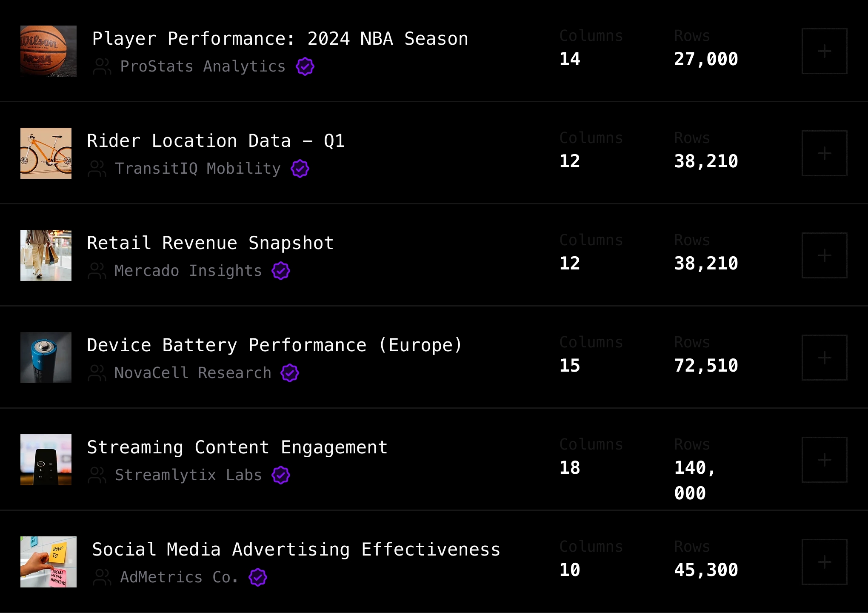Add the Rider Location Data dataset
868x613 pixels.
pos(824,153)
